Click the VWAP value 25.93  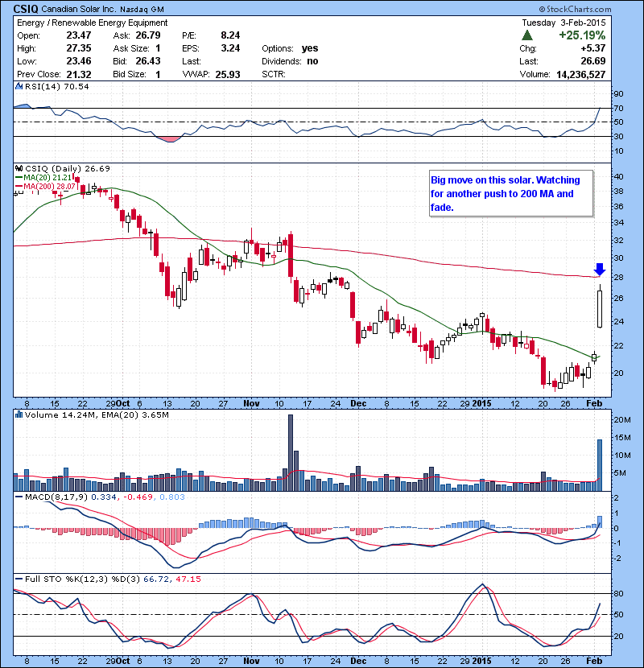click(x=228, y=74)
